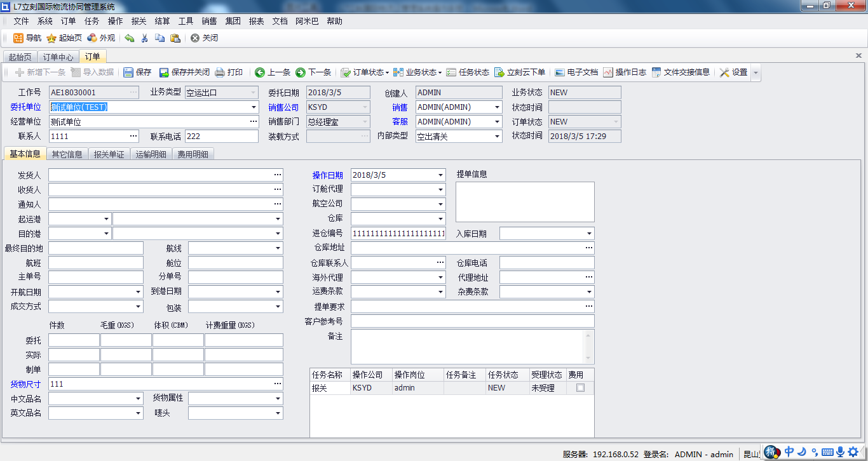This screenshot has width=868, height=461.
Task: Click the 保存并关闭 button
Action: [184, 72]
